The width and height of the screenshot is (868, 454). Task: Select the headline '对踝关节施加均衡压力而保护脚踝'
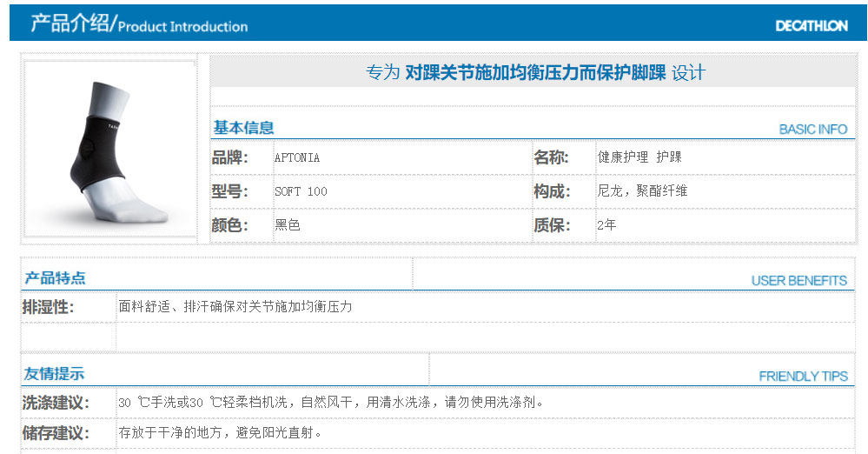[535, 72]
